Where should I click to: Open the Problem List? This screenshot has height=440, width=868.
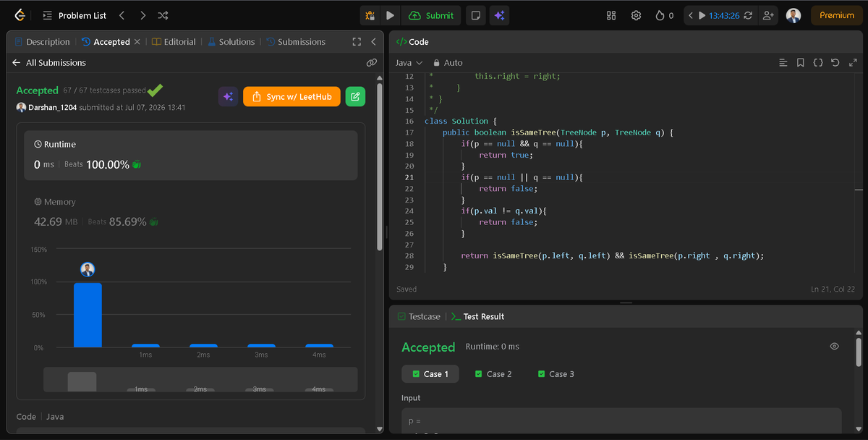click(x=75, y=15)
